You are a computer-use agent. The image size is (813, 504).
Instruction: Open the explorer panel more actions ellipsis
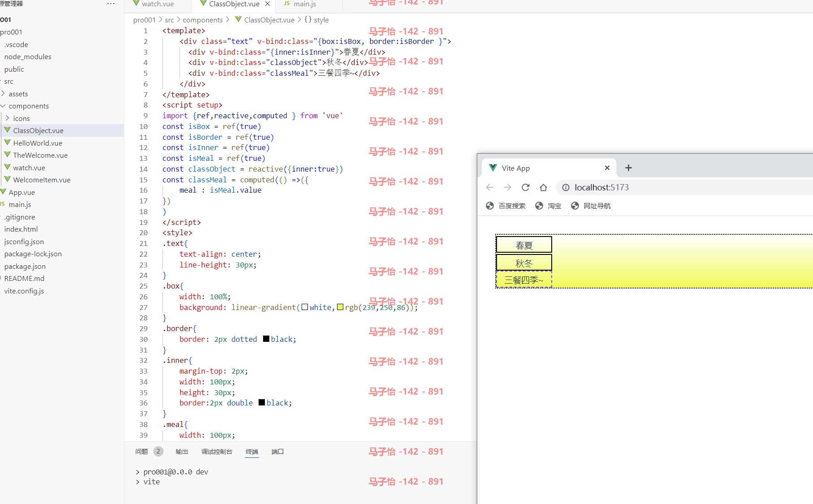point(111,4)
